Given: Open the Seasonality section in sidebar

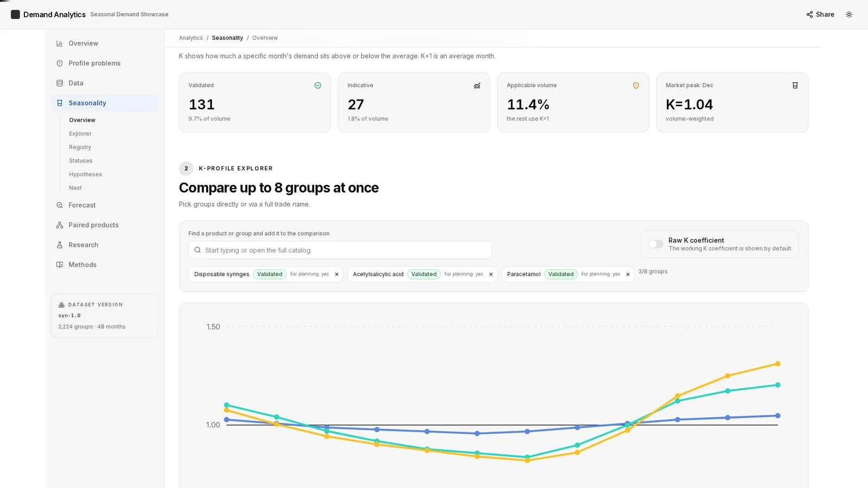Looking at the screenshot, I should tap(105, 103).
